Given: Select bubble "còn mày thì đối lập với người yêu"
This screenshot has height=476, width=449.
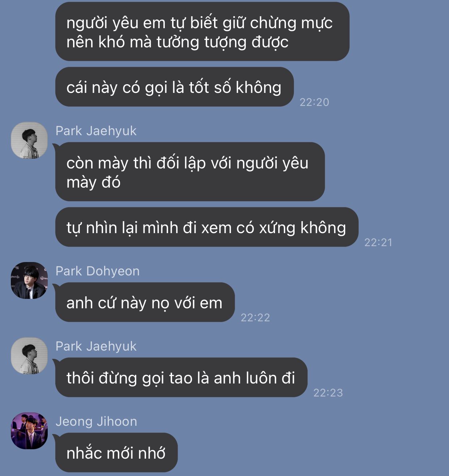Looking at the screenshot, I should pyautogui.click(x=190, y=172).
